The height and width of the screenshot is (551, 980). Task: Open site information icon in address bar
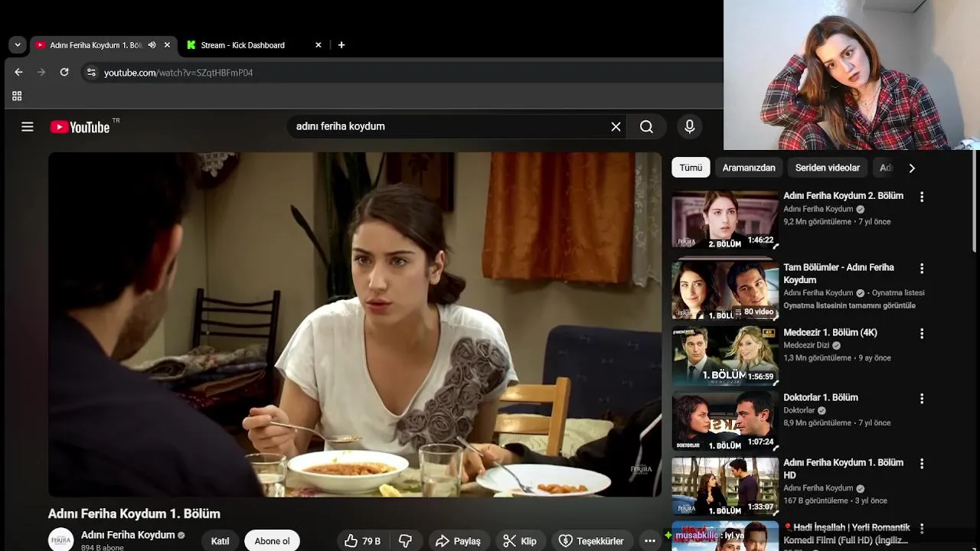91,72
